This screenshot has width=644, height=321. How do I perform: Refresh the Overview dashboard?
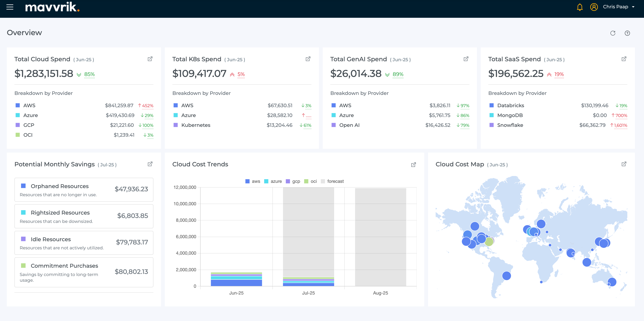[613, 33]
